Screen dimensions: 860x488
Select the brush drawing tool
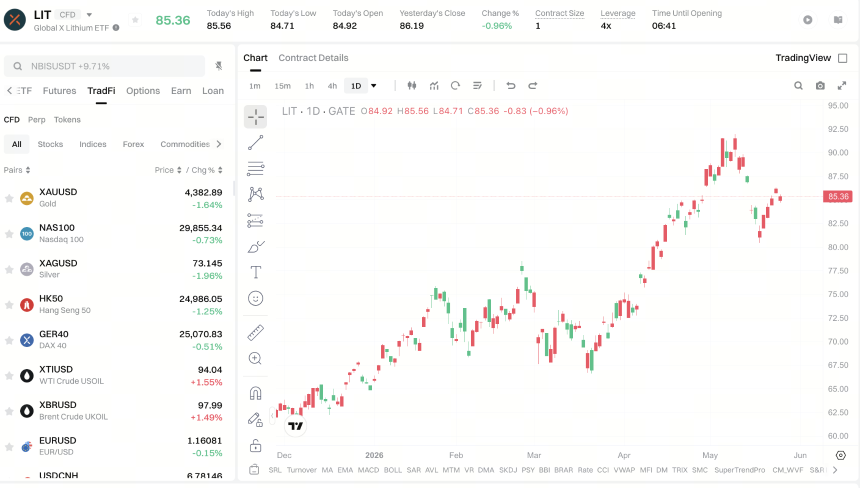256,247
